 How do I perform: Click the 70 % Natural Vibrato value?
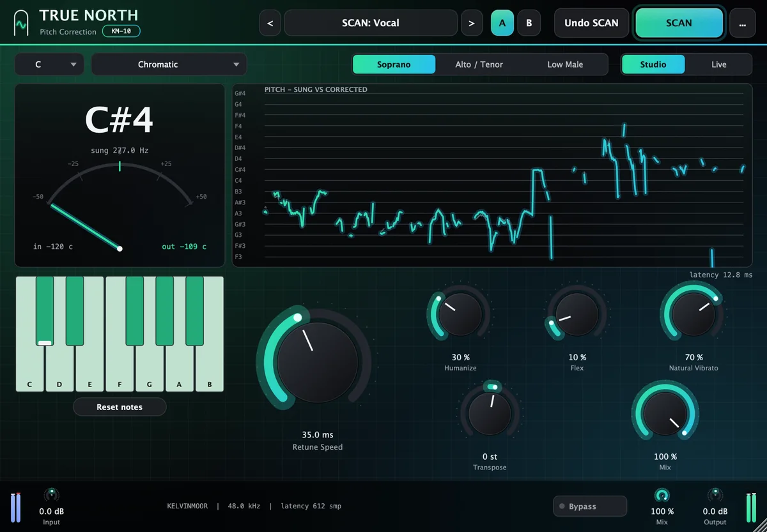693,358
